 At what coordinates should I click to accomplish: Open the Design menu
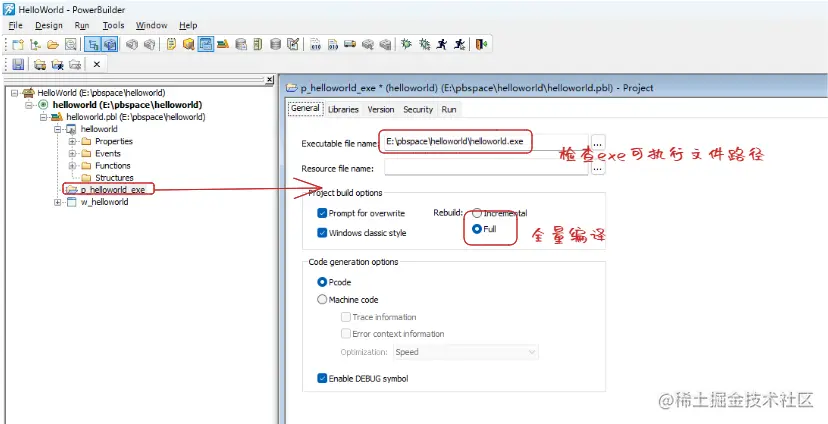(49, 25)
